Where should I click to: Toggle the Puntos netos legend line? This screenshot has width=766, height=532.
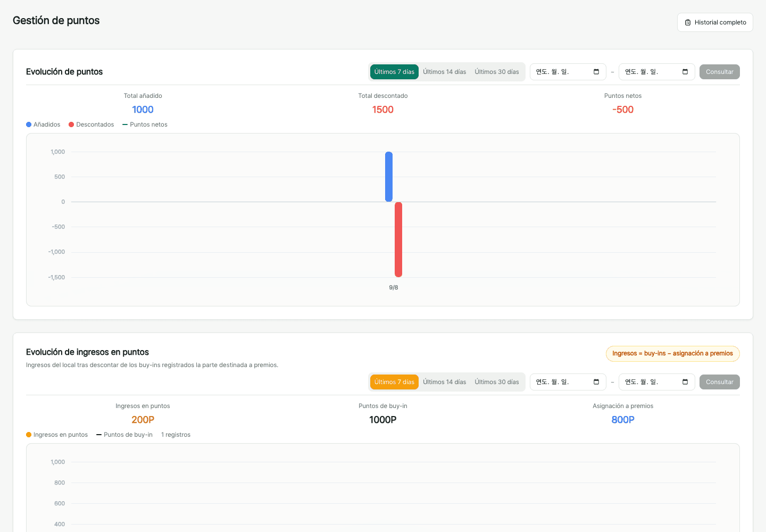[x=145, y=124]
